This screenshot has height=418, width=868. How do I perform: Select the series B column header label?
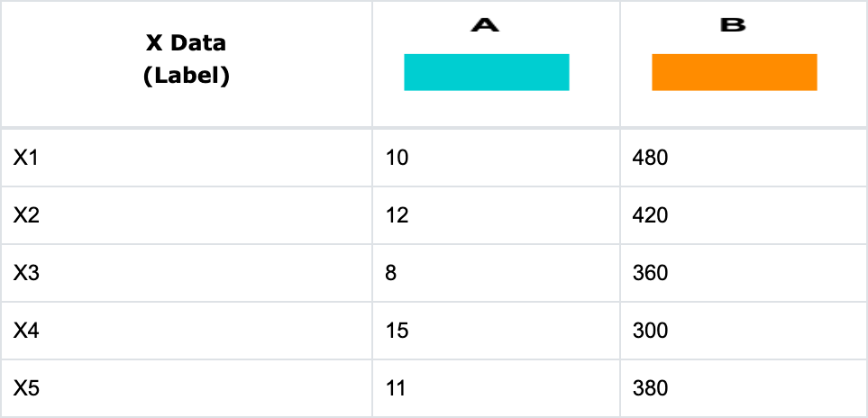tap(734, 26)
